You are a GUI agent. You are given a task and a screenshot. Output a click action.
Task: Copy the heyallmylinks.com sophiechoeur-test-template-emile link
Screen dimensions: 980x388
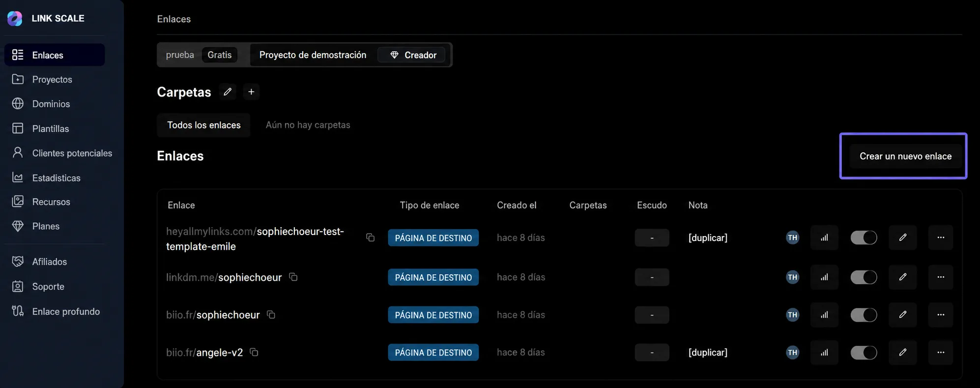click(371, 238)
